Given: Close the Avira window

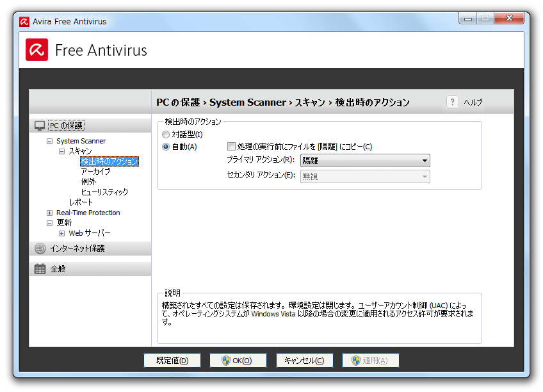Looking at the screenshot, I should click(509, 19).
